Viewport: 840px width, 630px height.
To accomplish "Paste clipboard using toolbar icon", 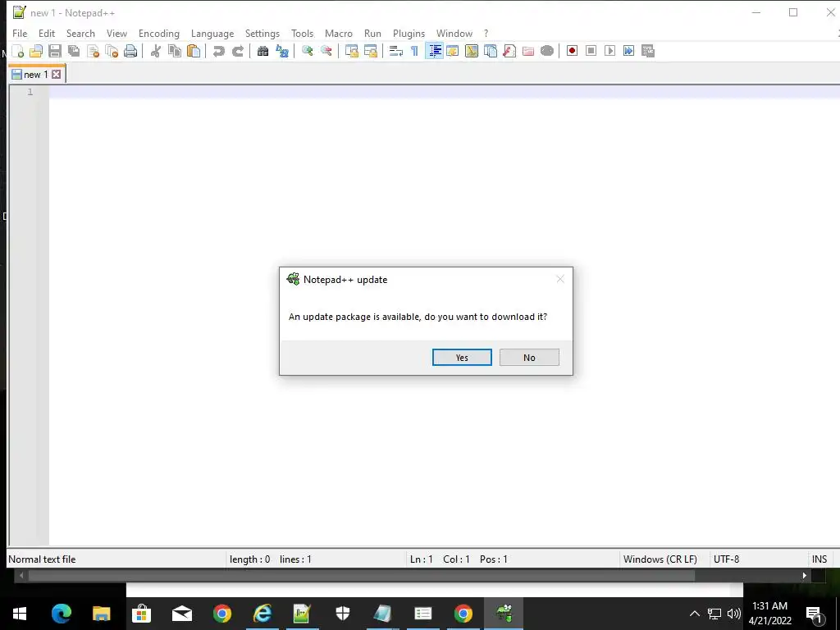I will point(194,51).
